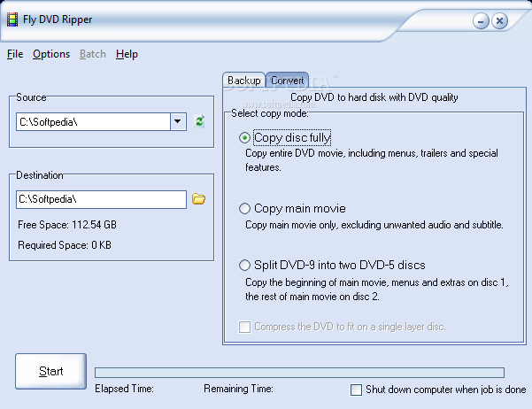Click the Fly DVD Ripper filmstrip icon
This screenshot has height=409, width=532.
coord(12,19)
